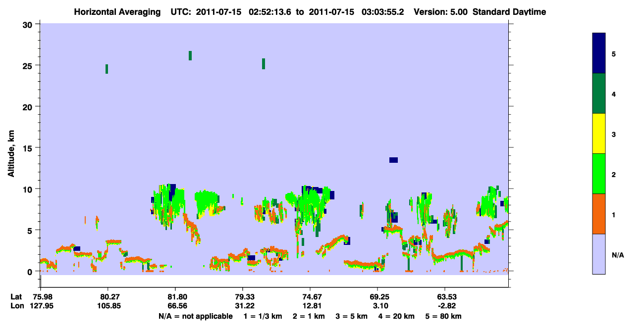Click the 'Lat' row label
This screenshot has height=330, width=644.
(x=16, y=297)
